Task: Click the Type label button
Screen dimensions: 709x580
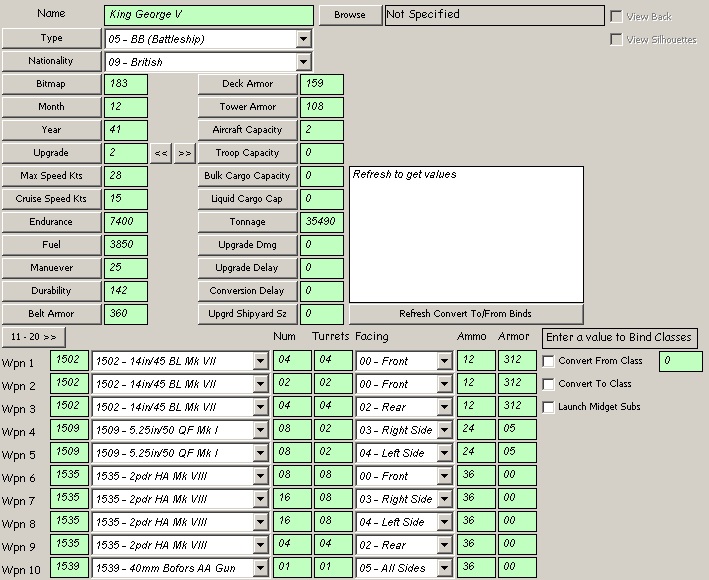Action: (x=52, y=38)
